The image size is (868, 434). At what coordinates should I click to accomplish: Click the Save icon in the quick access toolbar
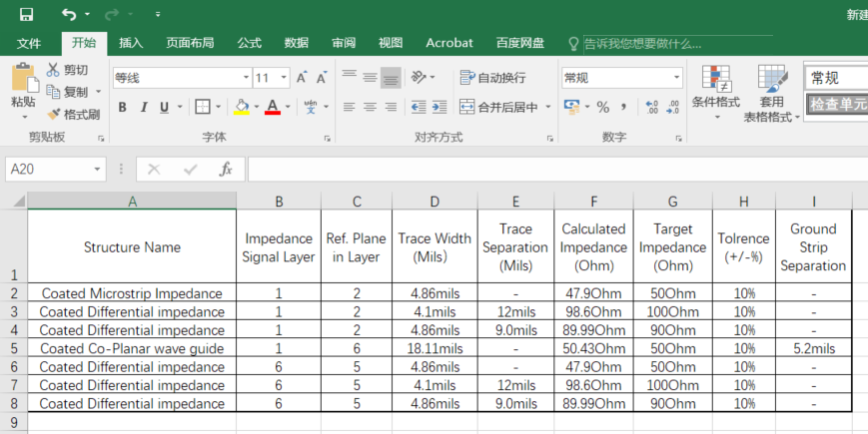26,14
